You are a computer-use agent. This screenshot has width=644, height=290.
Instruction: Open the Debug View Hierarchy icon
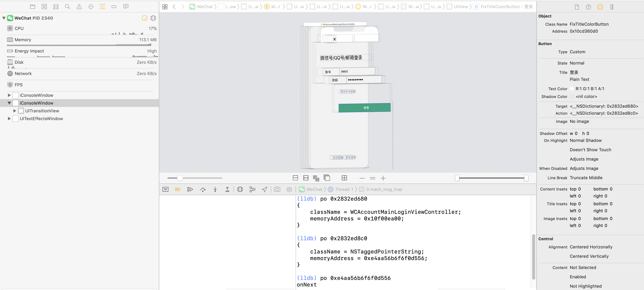[x=240, y=189]
